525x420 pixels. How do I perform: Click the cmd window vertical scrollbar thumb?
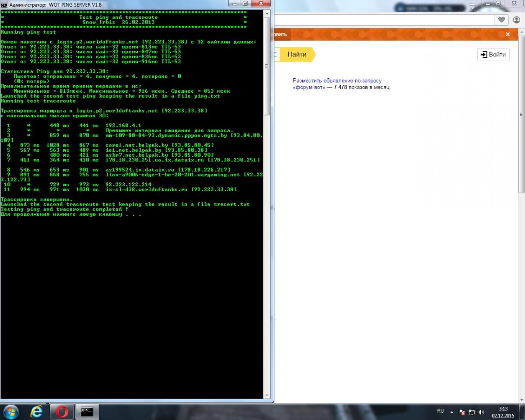tap(267, 66)
